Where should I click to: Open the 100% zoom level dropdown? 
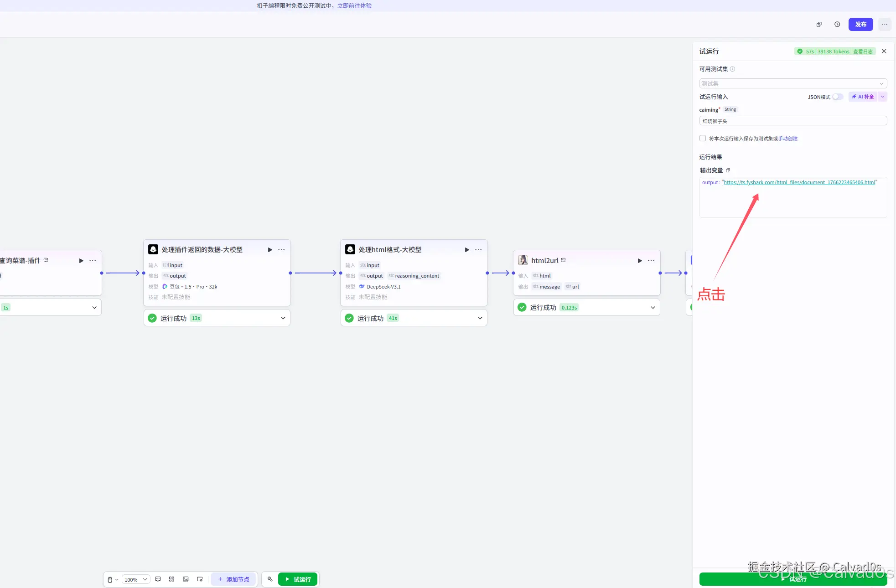[x=136, y=579]
